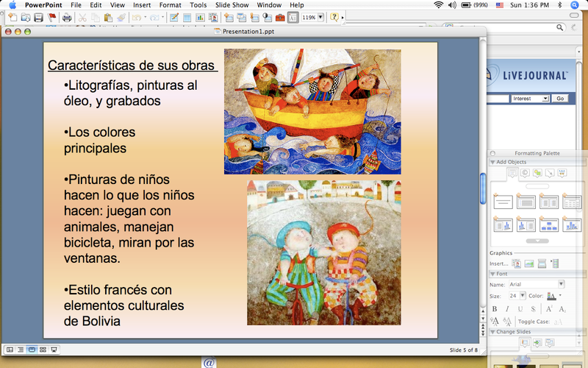
Task: Insert a table with the grid icon
Action: click(x=187, y=17)
